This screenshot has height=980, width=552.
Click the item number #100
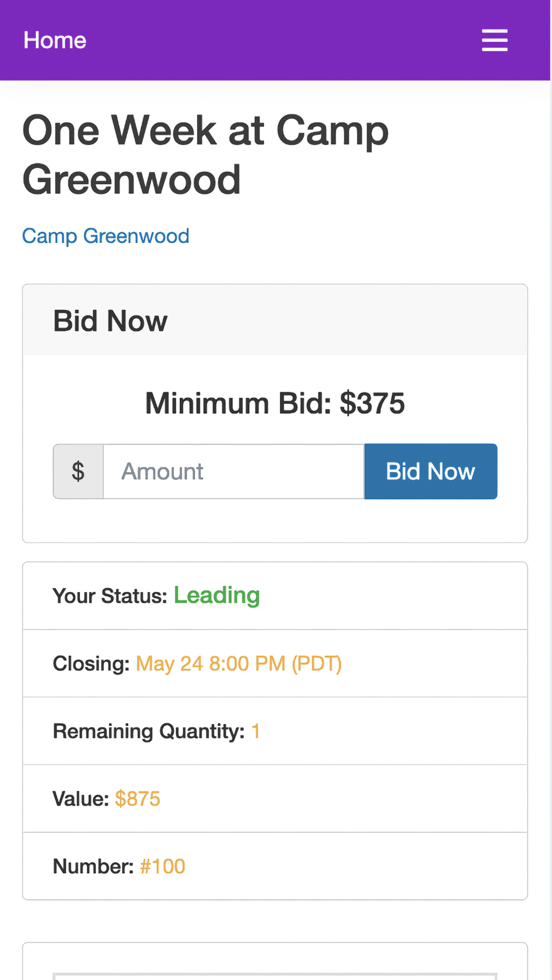[x=162, y=866]
